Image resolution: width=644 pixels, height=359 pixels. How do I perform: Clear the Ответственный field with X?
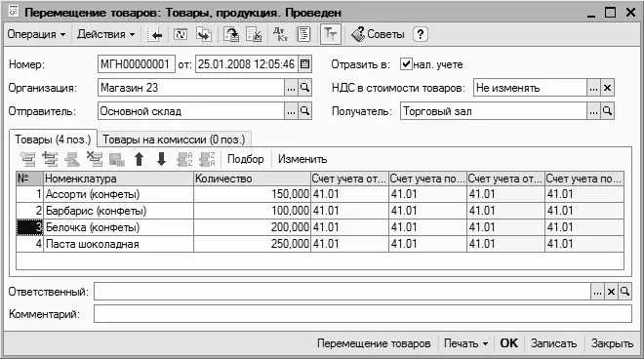tap(611, 292)
